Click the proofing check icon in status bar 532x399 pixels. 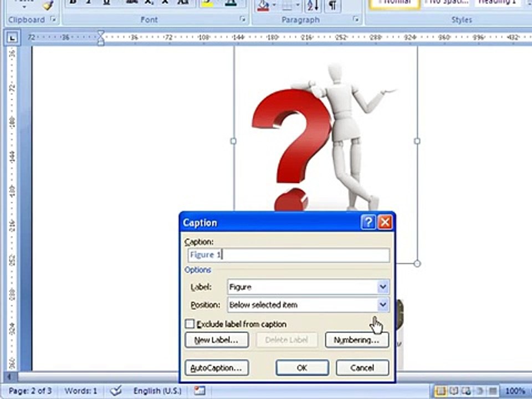[x=116, y=391]
